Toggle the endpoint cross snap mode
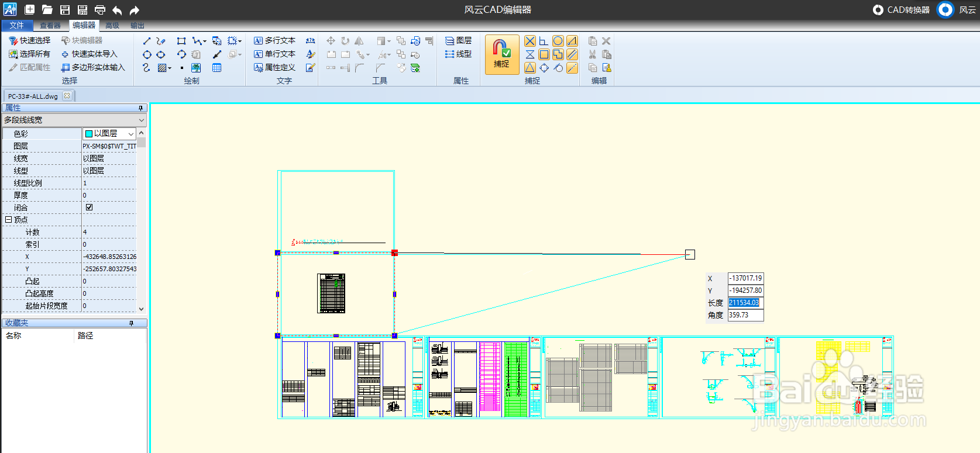 [x=530, y=41]
